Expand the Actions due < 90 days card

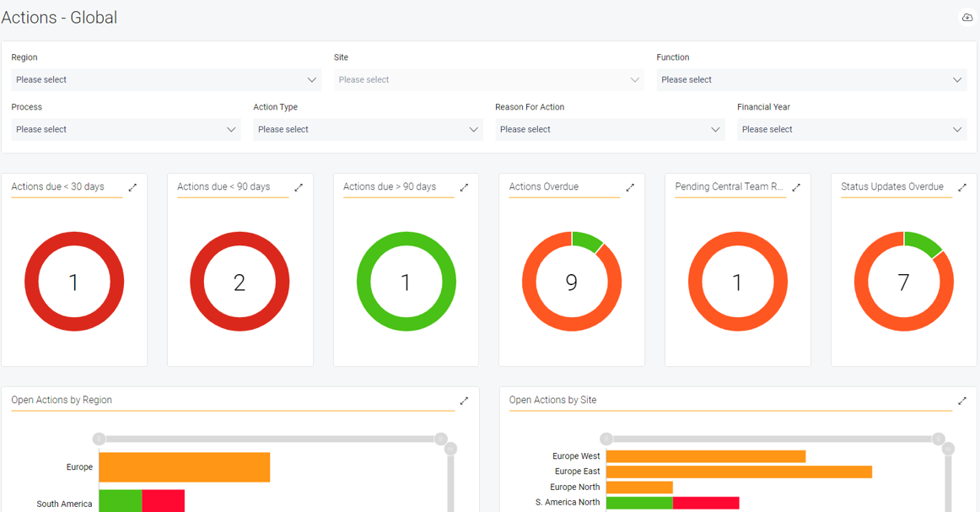coord(299,187)
